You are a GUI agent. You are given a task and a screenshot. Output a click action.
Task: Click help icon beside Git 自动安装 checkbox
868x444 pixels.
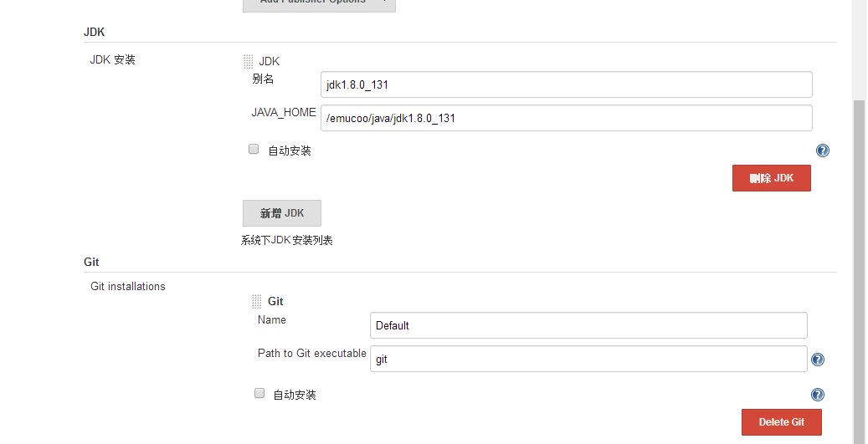point(817,394)
